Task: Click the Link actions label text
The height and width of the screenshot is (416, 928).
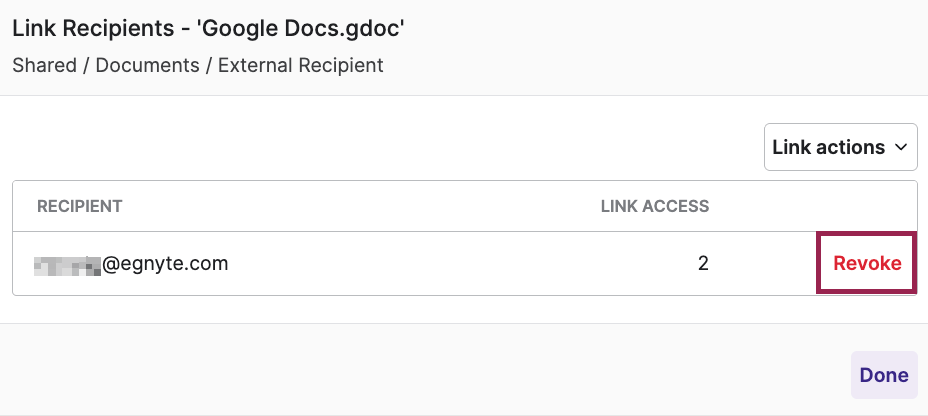Action: (829, 147)
